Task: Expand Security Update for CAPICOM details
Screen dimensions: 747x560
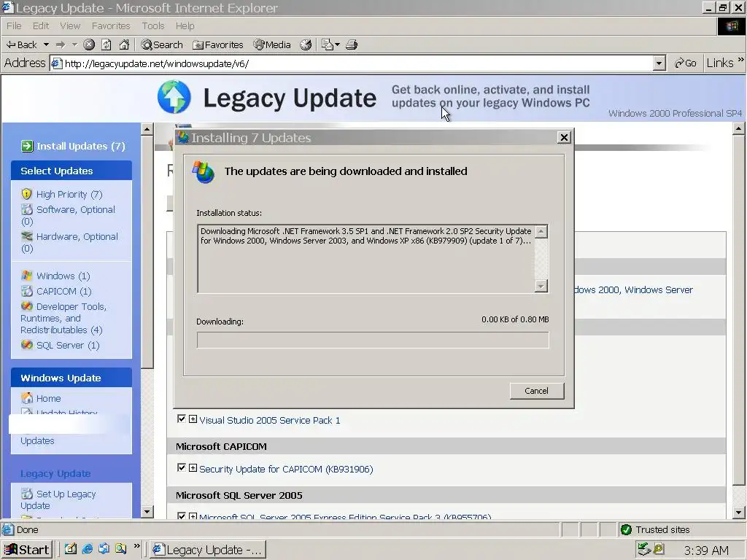Action: click(x=193, y=467)
